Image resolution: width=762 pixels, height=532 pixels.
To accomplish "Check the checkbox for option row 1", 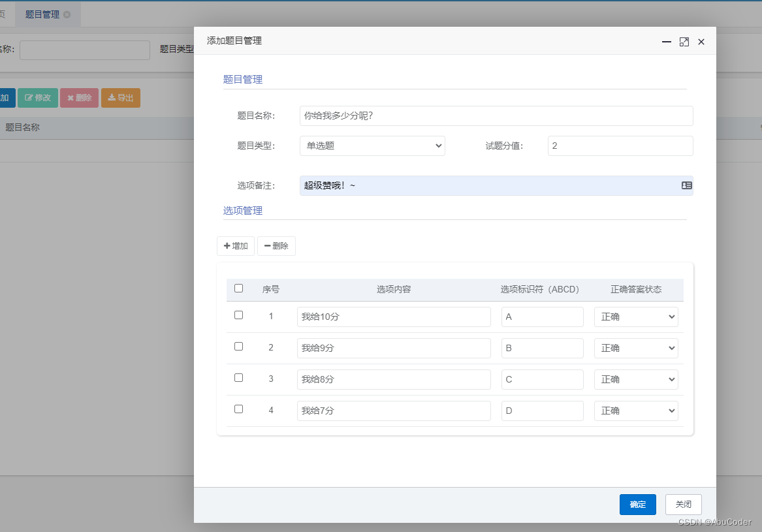I will click(x=238, y=315).
